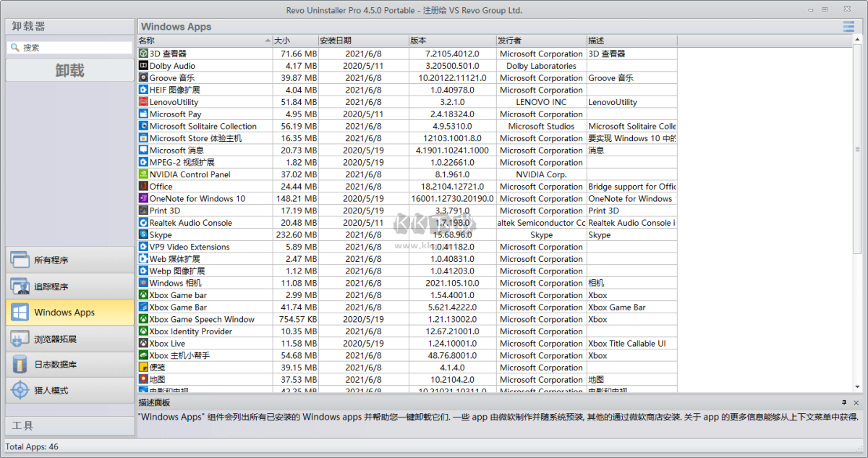
Task: Click inside the 搜索 search field
Action: (72, 46)
